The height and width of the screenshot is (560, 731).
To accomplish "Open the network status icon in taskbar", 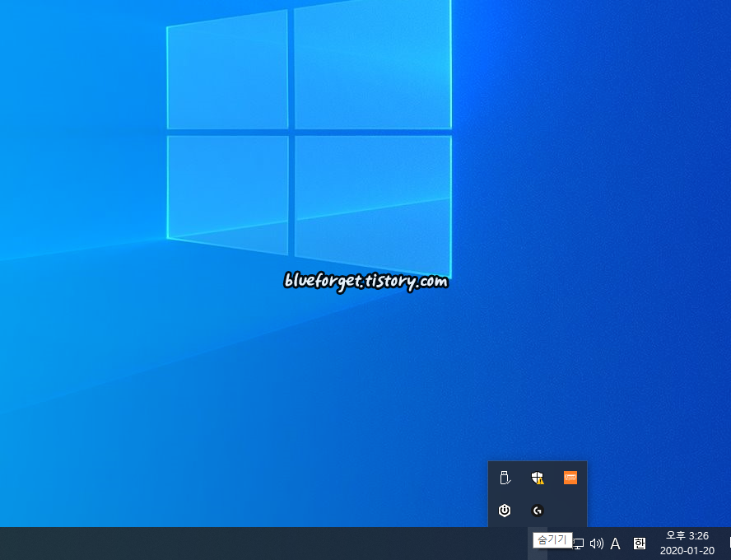I will [579, 544].
